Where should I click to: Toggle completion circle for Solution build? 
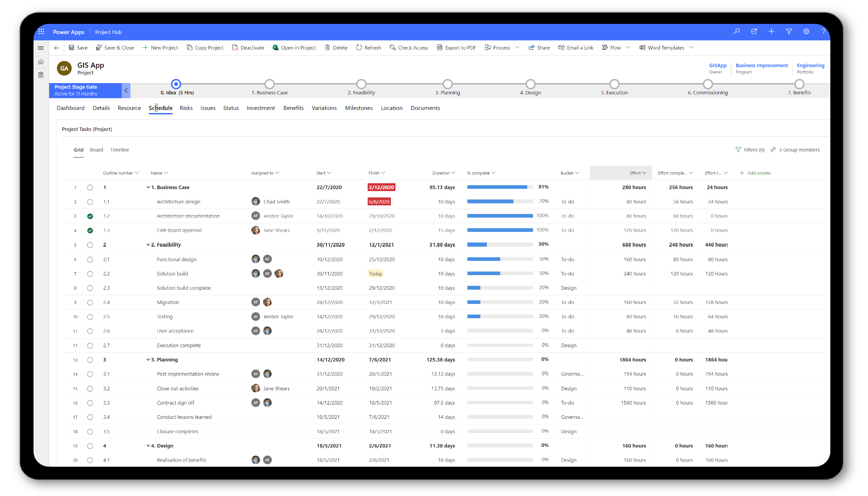[x=90, y=273]
